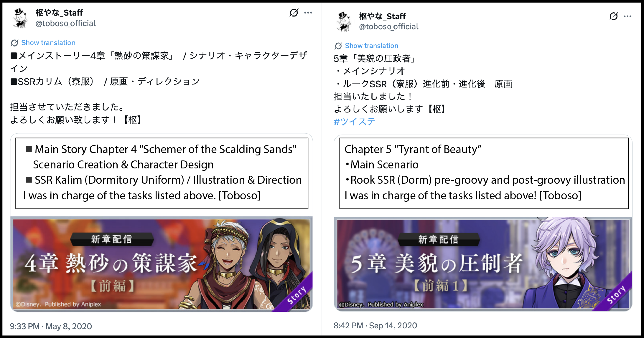Screen dimensions: 644x338
Task: Click Grok icon on right tweet header
Action: [613, 16]
